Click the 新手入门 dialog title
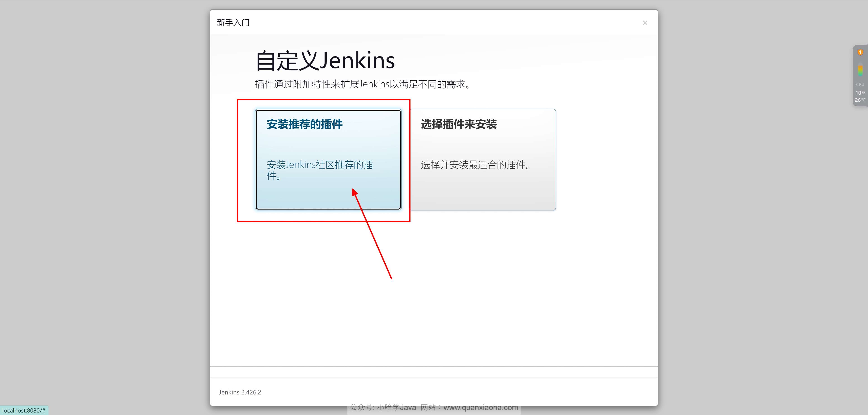The image size is (868, 415). 233,23
